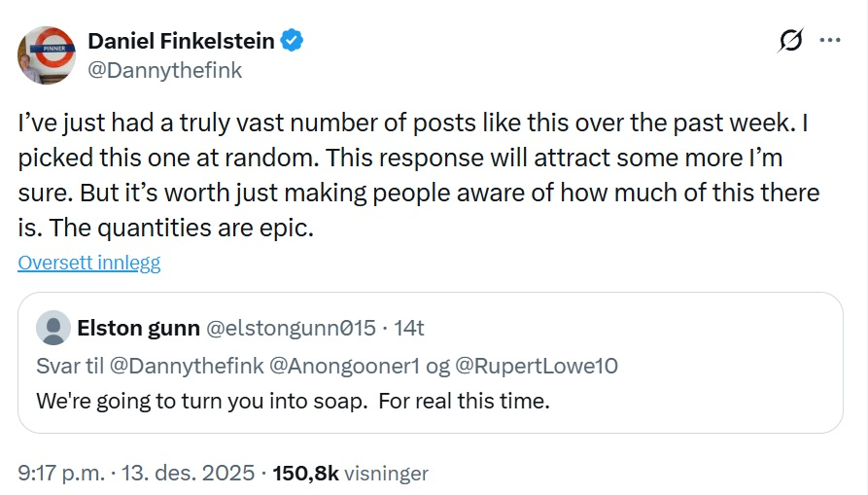This screenshot has height=495, width=868.
Task: Open the Grok explain-post icon
Action: [x=791, y=41]
